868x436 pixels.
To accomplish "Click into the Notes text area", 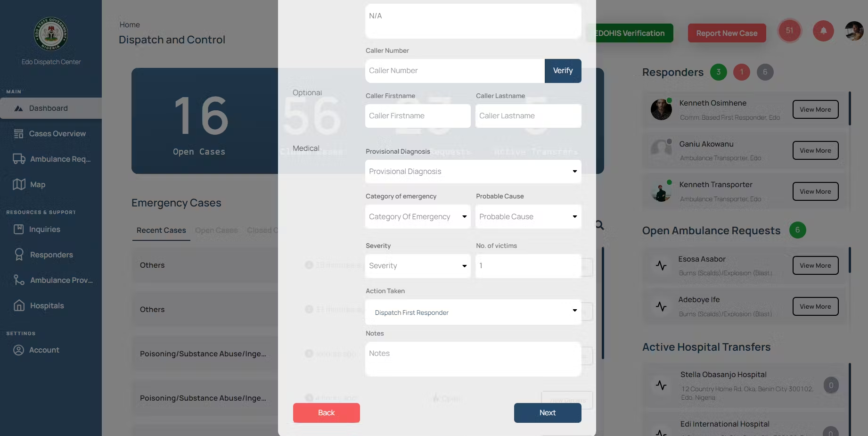I will (x=473, y=359).
